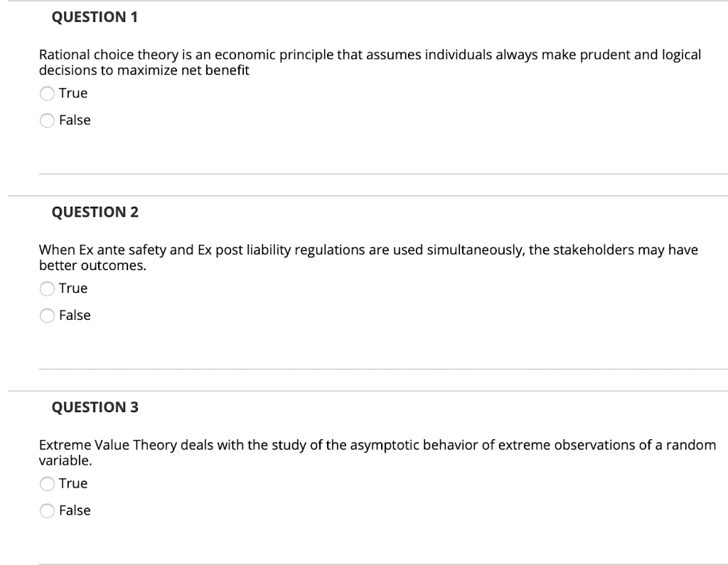This screenshot has height=565, width=728.
Task: Mark False answer for rational choice question
Action: pyautogui.click(x=47, y=120)
